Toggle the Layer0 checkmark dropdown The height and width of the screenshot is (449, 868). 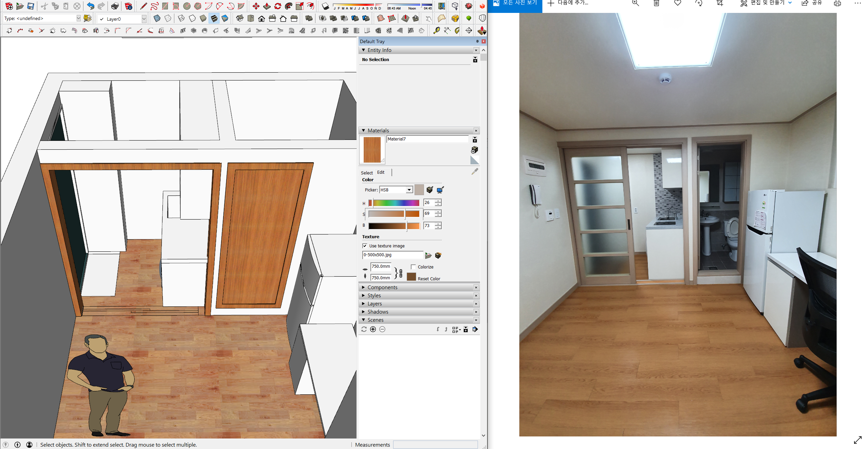coord(144,19)
